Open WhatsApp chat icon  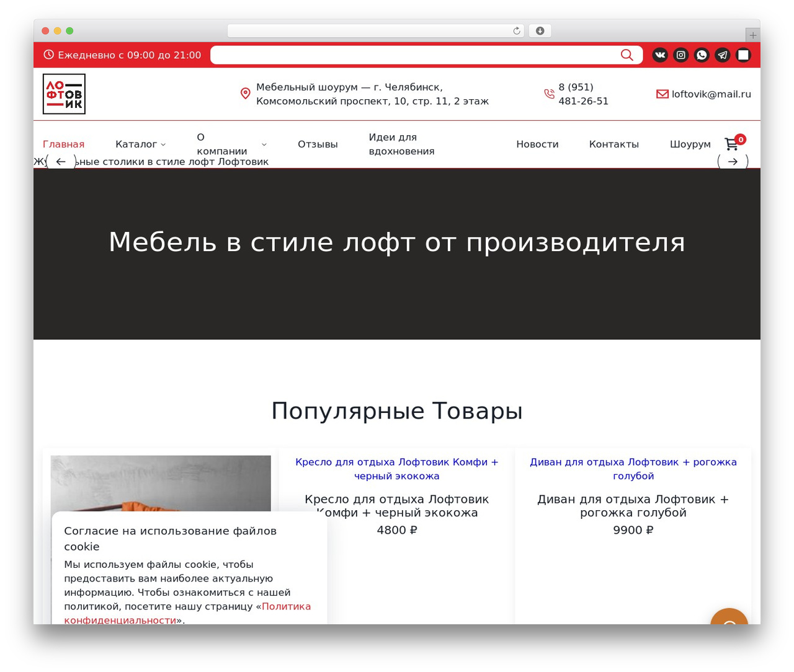(x=702, y=55)
